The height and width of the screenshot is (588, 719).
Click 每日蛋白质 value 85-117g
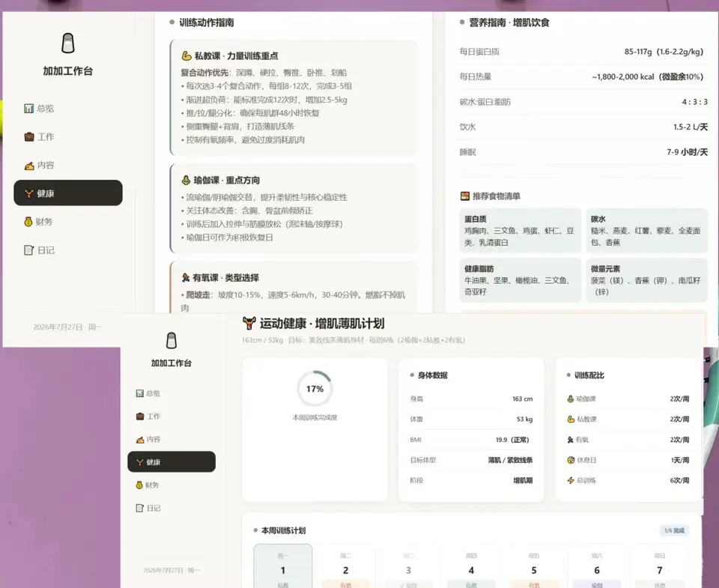pyautogui.click(x=664, y=52)
